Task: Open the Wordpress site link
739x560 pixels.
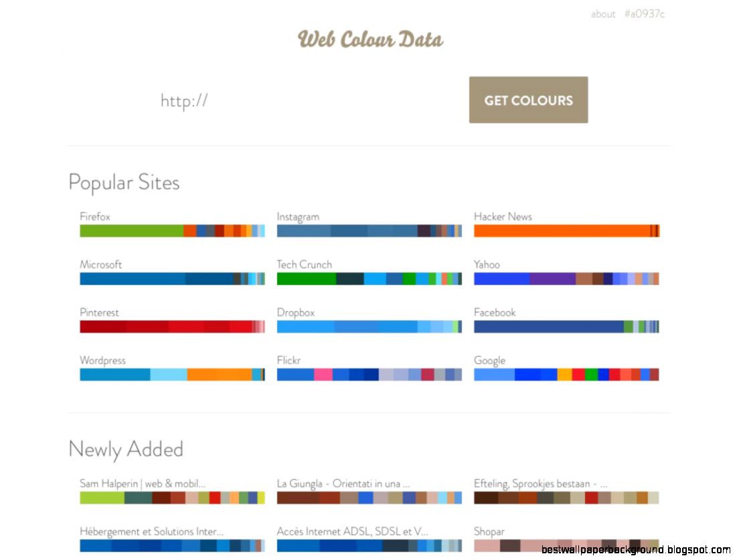Action: click(102, 361)
